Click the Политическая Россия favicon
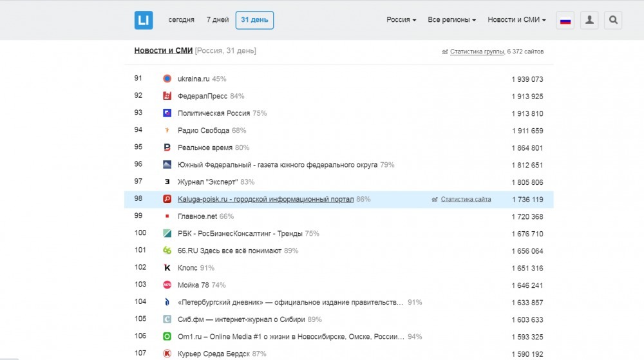This screenshot has width=644, height=360. [x=167, y=113]
